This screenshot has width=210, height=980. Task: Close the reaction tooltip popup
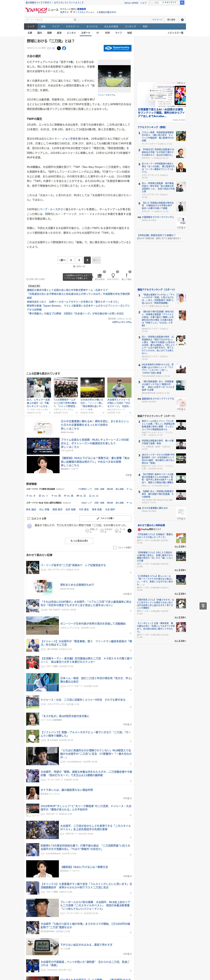click(x=91, y=275)
